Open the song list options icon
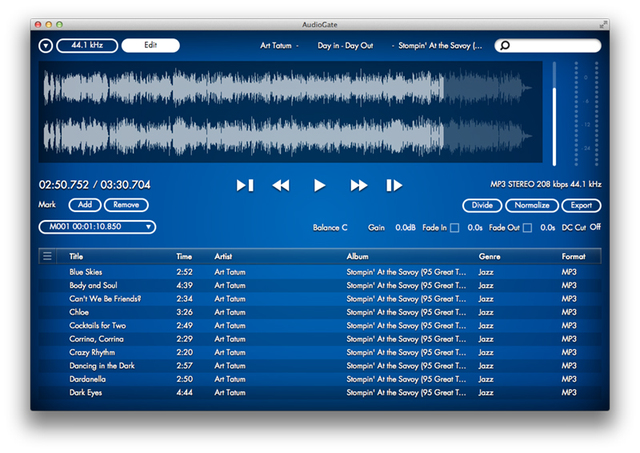The height and width of the screenshot is (453, 640). coord(47,256)
